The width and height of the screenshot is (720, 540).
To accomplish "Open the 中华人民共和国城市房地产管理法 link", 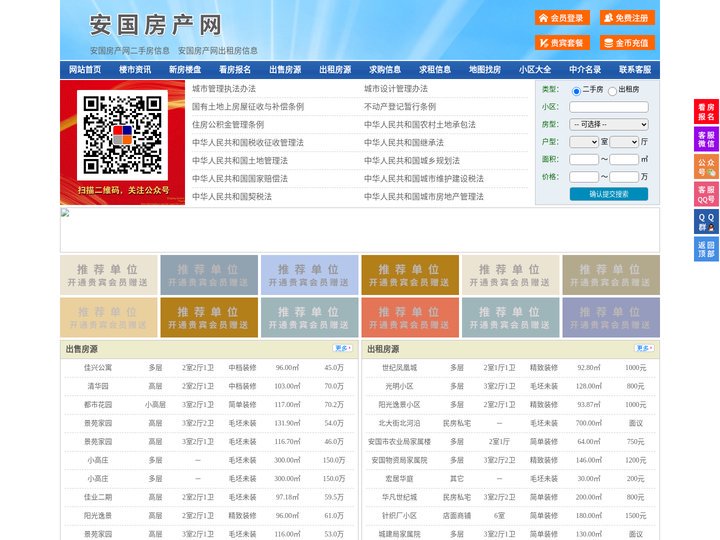I will pyautogui.click(x=424, y=197).
